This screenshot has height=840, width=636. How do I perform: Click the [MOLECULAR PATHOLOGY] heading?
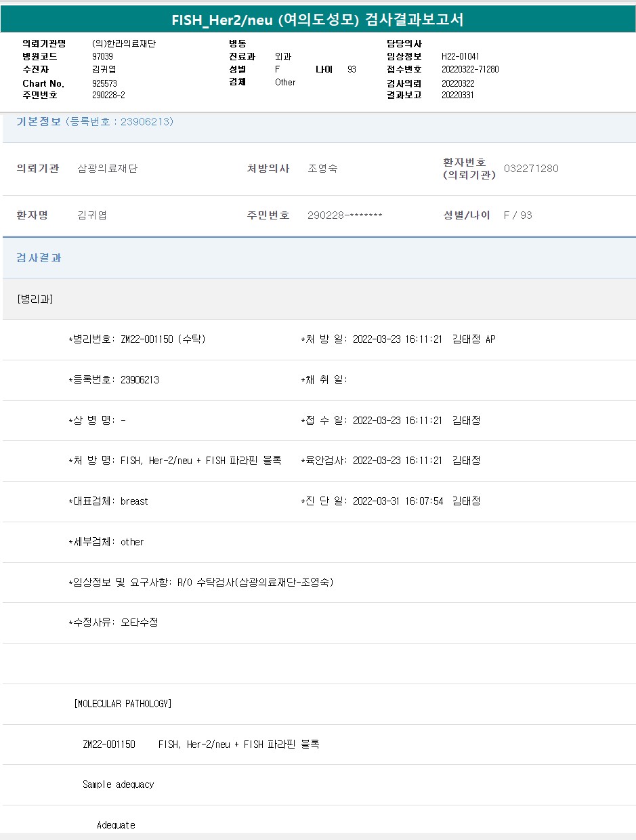[123, 704]
